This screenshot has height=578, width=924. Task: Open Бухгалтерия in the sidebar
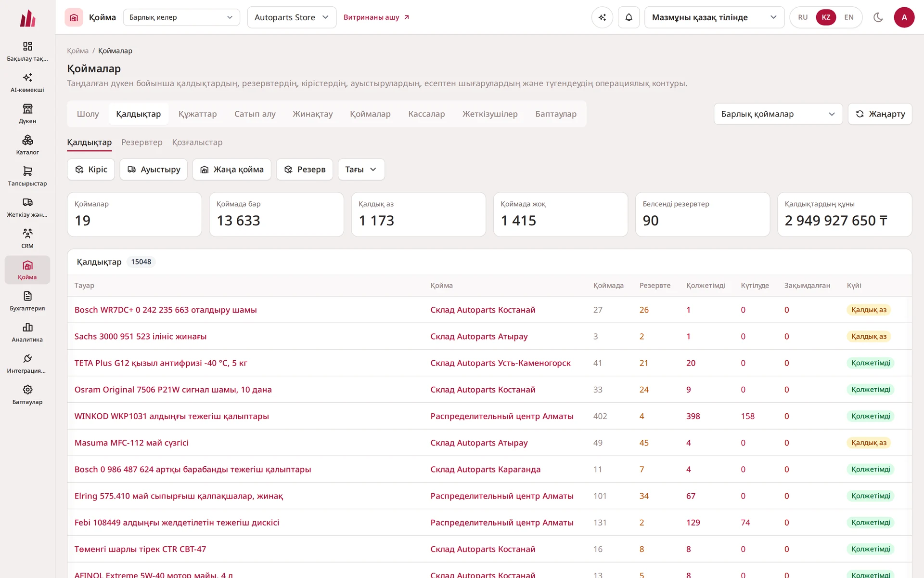(27, 302)
